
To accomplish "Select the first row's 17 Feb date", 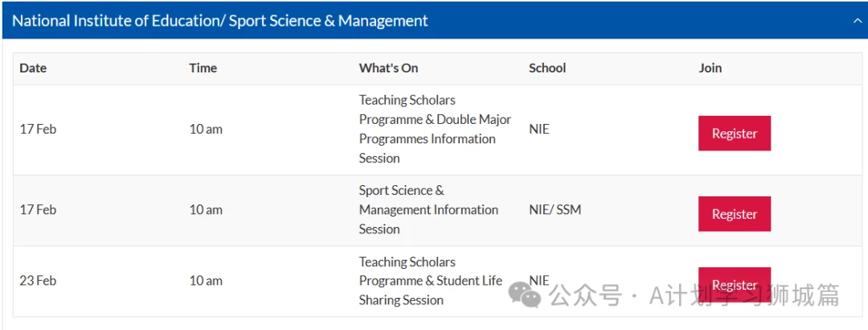I will (x=39, y=130).
